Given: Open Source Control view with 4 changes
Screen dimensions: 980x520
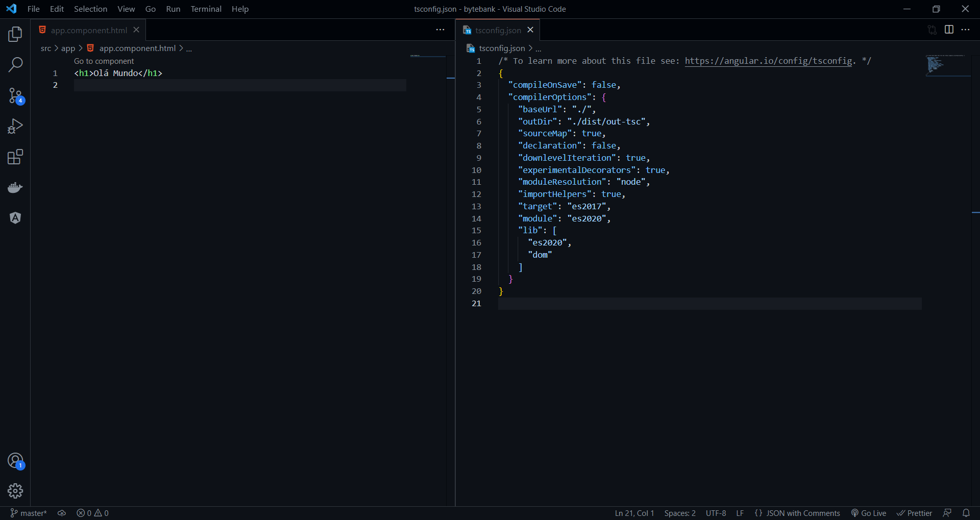Looking at the screenshot, I should point(15,95).
